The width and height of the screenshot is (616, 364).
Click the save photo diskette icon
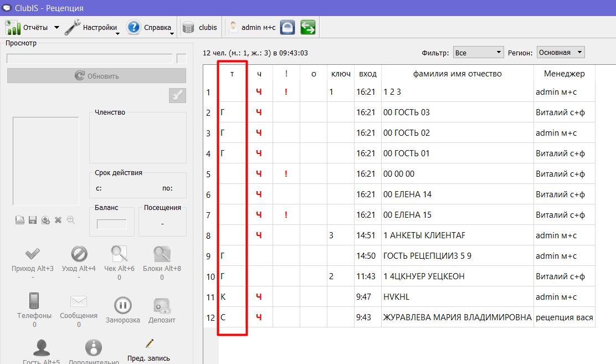coord(33,220)
